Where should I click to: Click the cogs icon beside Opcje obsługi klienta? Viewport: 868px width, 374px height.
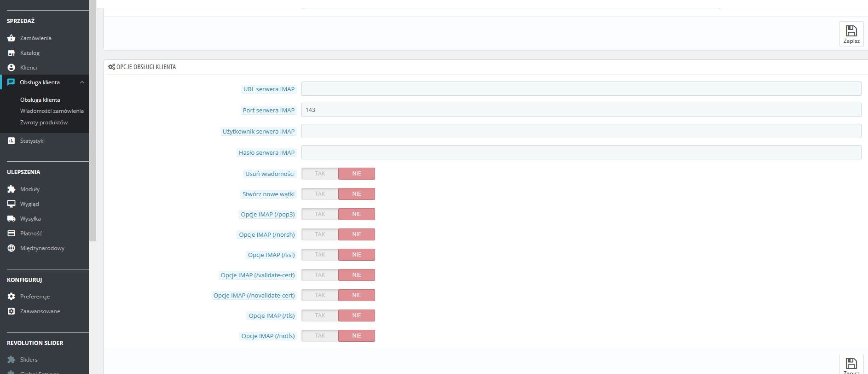click(x=111, y=67)
